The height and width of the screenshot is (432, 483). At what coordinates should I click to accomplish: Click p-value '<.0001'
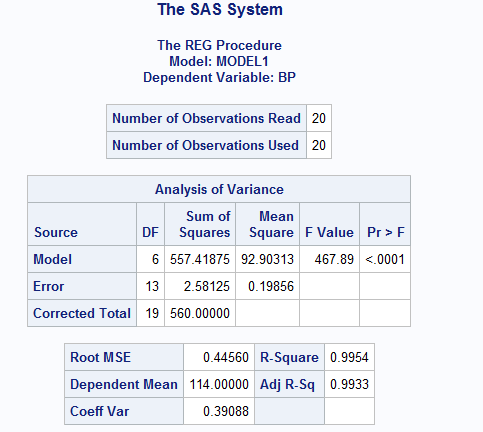(x=385, y=259)
